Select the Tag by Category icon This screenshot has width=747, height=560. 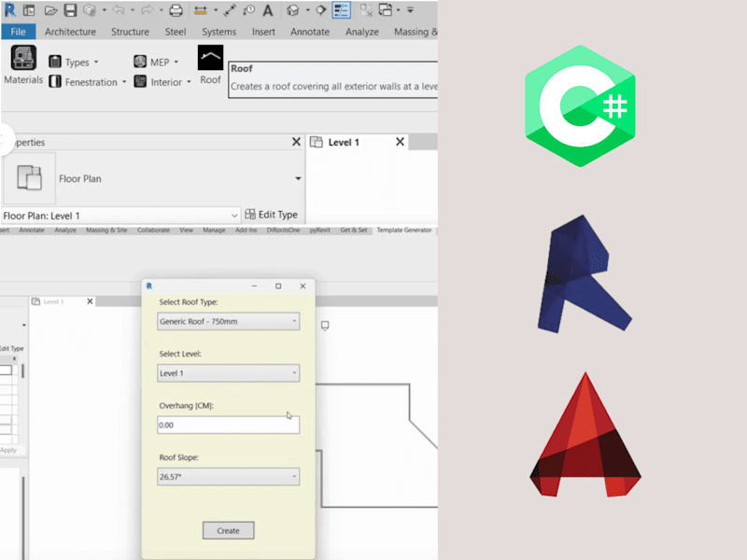tap(248, 10)
